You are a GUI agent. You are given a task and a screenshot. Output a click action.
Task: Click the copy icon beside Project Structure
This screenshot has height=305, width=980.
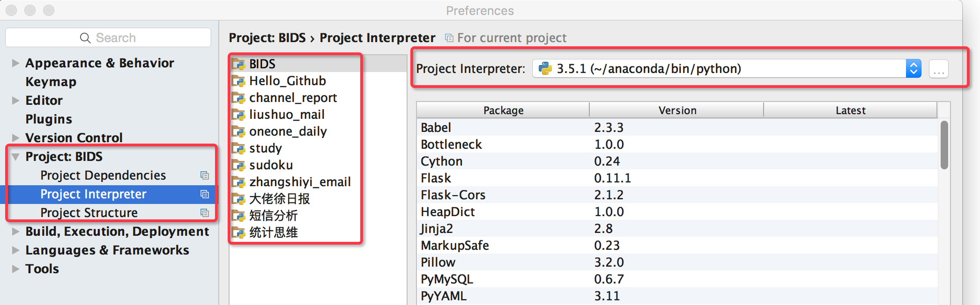[x=205, y=213]
